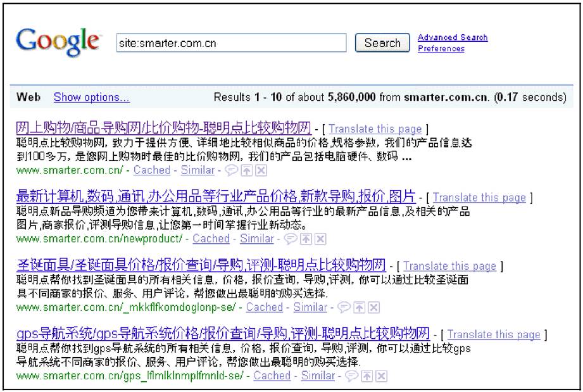Screen dimensions: 583x392
Task: Select the Web label in the results bar
Action: 28,97
